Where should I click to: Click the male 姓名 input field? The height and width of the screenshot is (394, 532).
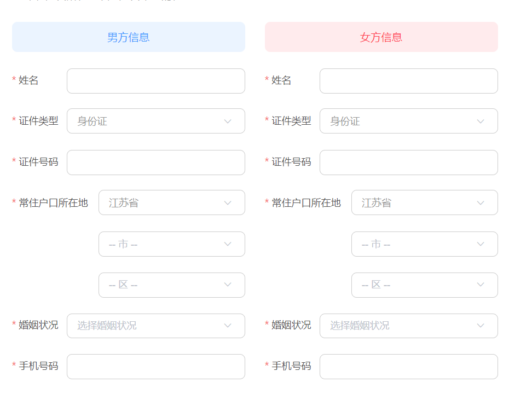coord(156,81)
